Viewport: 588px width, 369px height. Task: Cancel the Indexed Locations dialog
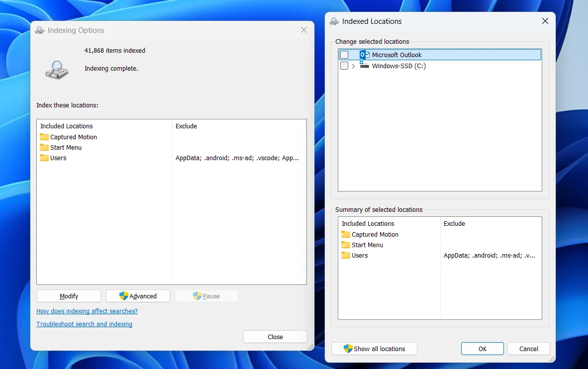(x=528, y=348)
